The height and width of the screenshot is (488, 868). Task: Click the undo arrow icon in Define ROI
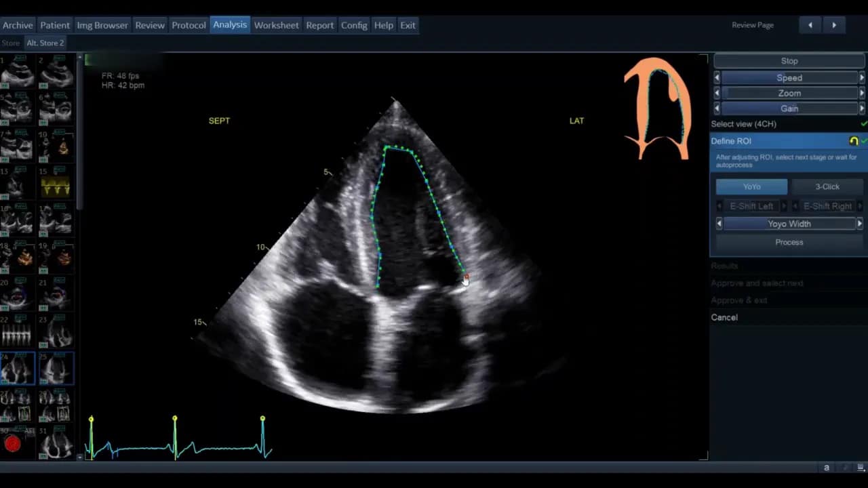[x=854, y=141]
